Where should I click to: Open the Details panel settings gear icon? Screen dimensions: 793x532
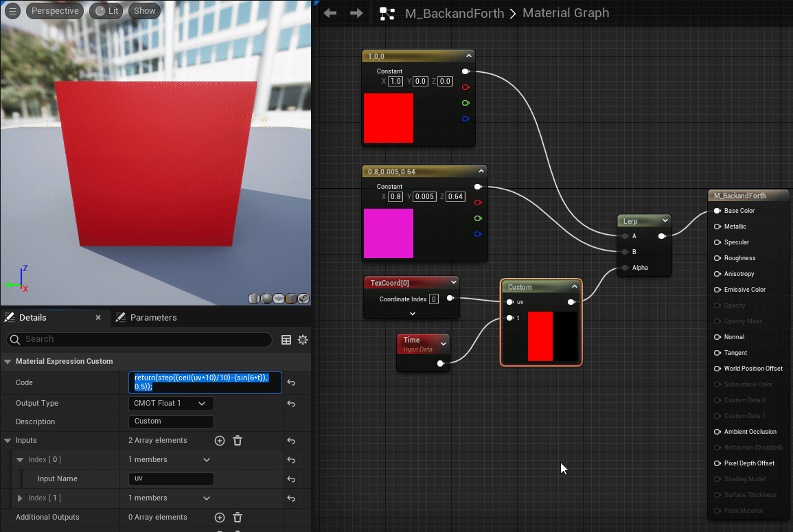(x=303, y=340)
